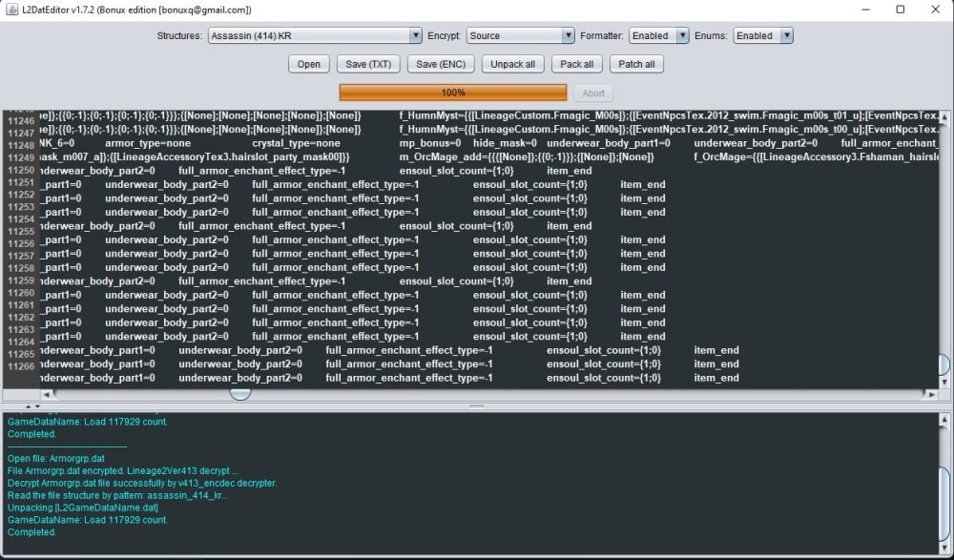Minimize the L2DatEditor window
Screen dimensions: 954x560
click(x=856, y=10)
